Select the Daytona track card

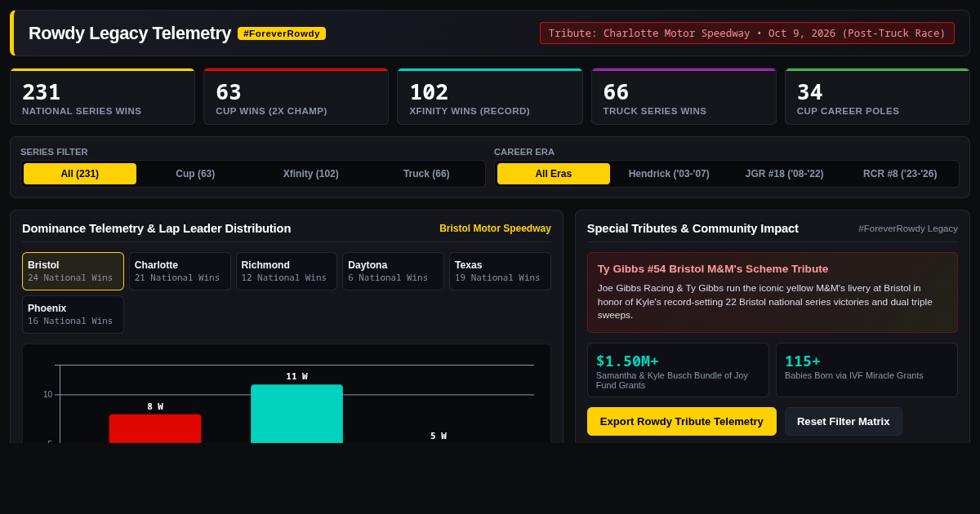coord(393,271)
